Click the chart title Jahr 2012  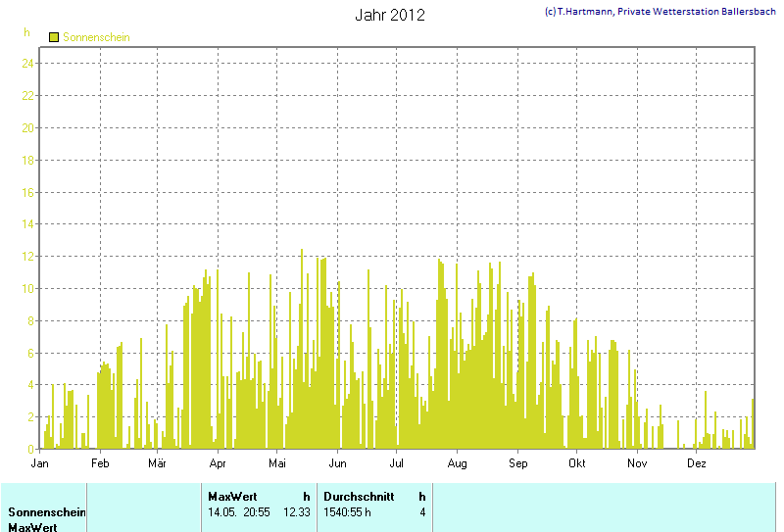point(390,16)
